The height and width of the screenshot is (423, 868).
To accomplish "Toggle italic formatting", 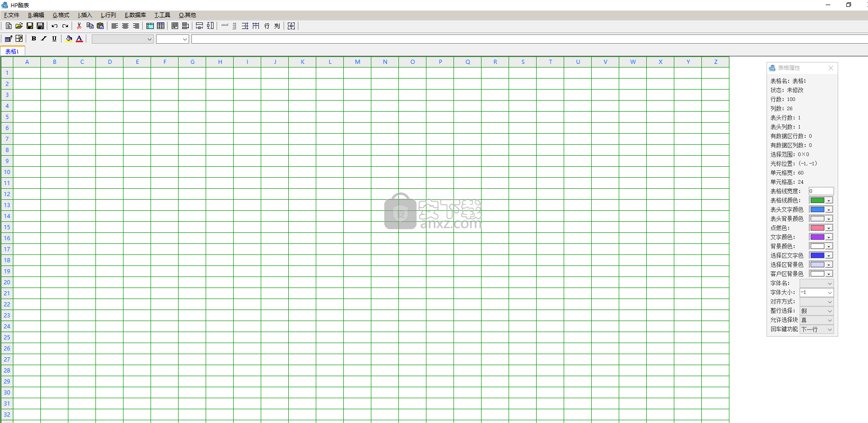I will tap(44, 39).
